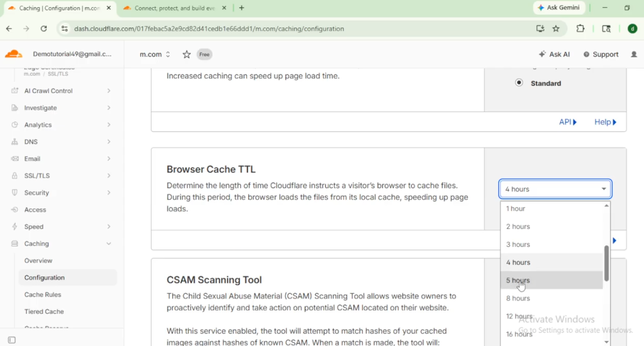Switch to 'Connect, protect, and build' tab
Viewport: 644px width, 346px height.
pos(174,8)
